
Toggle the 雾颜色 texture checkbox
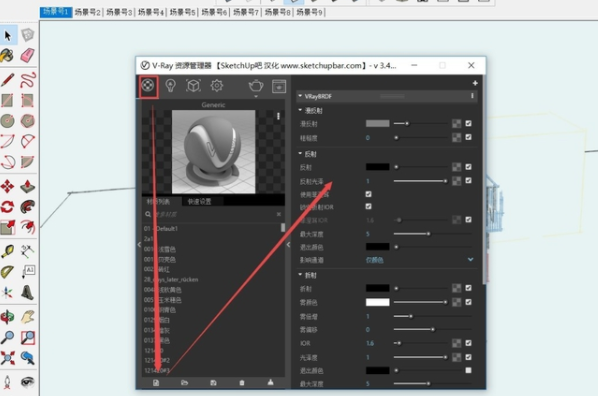[468, 302]
